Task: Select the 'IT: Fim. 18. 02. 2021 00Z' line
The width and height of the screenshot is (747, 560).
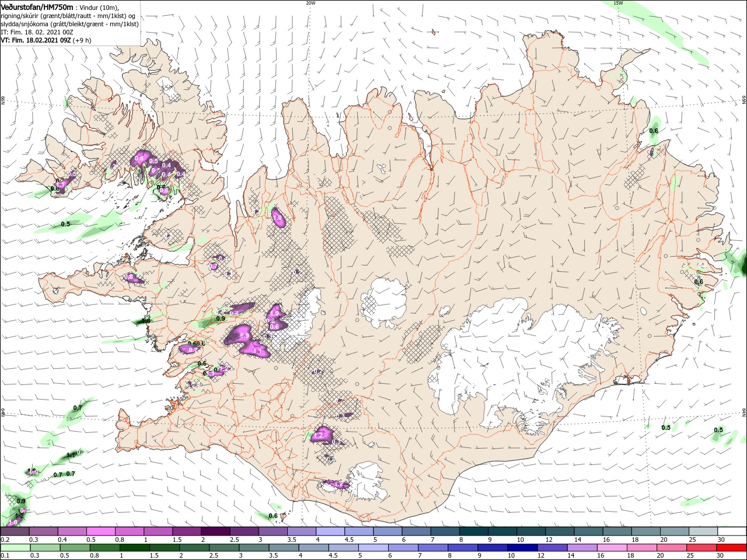Action: [x=38, y=32]
